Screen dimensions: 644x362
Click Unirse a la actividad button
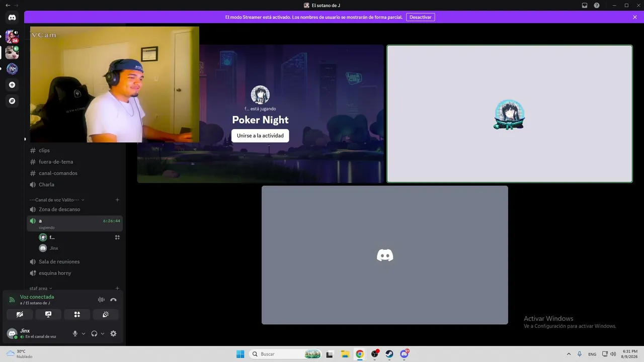(x=260, y=136)
